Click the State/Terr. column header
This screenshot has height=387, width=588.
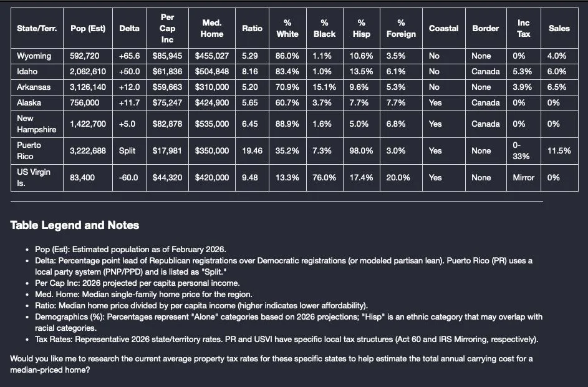pos(37,28)
